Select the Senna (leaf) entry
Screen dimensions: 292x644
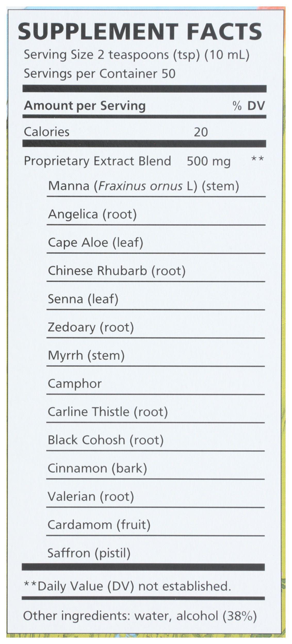click(x=83, y=299)
